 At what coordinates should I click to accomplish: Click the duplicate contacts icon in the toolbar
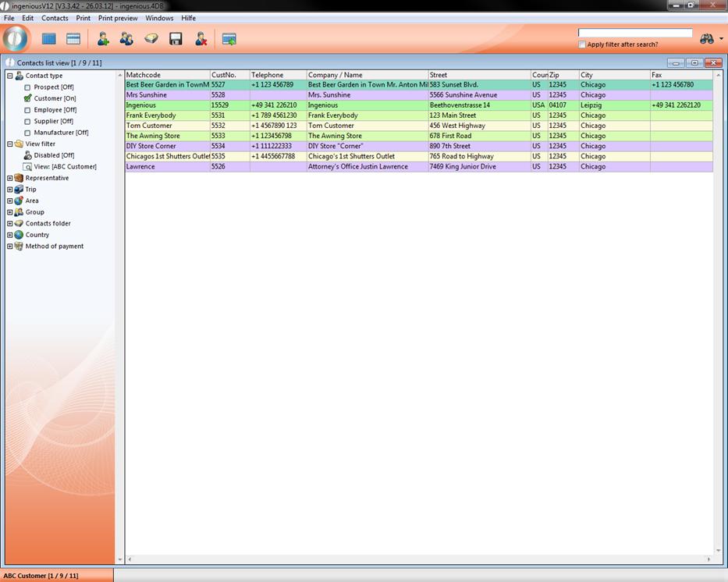126,38
